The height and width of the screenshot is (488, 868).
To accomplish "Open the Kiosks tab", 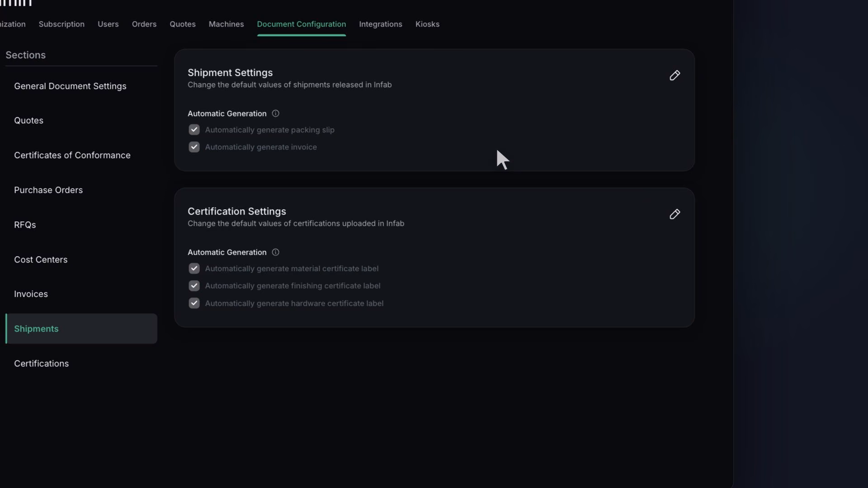I will pos(427,24).
